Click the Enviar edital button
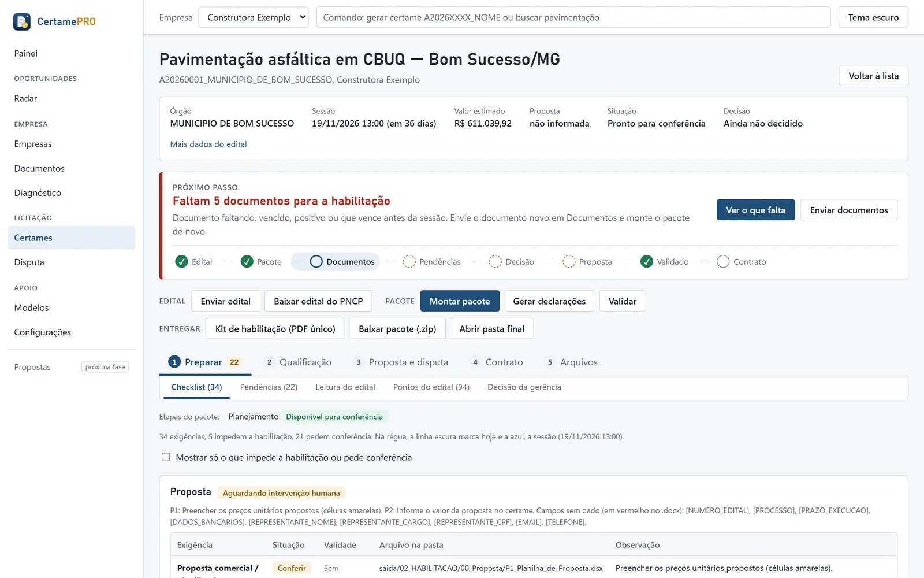924x578 pixels. 226,301
